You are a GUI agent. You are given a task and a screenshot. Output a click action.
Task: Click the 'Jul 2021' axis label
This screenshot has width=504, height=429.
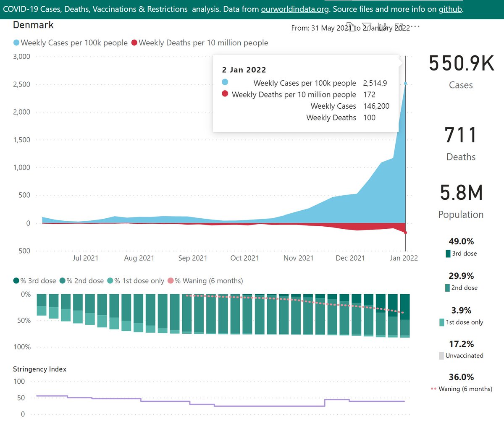pos(85,258)
